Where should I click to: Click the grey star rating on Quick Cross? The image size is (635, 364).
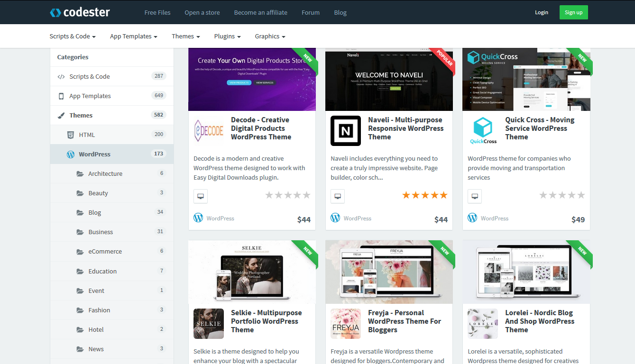[562, 195]
